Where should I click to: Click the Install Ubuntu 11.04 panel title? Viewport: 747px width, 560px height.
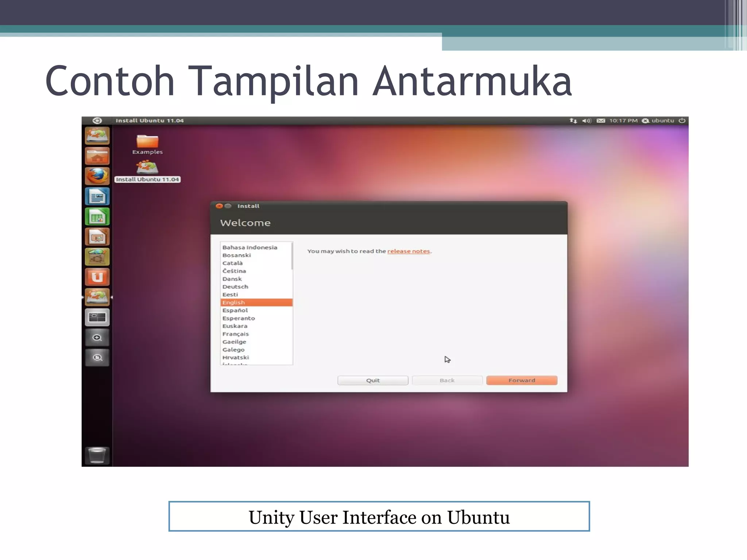tap(150, 121)
